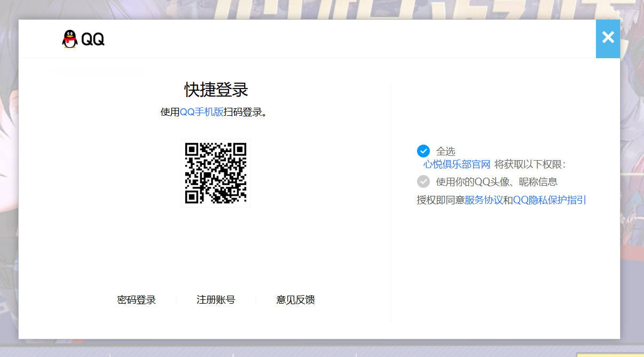Click the QR code for scan login
This screenshot has width=644, height=357.
coord(216,173)
